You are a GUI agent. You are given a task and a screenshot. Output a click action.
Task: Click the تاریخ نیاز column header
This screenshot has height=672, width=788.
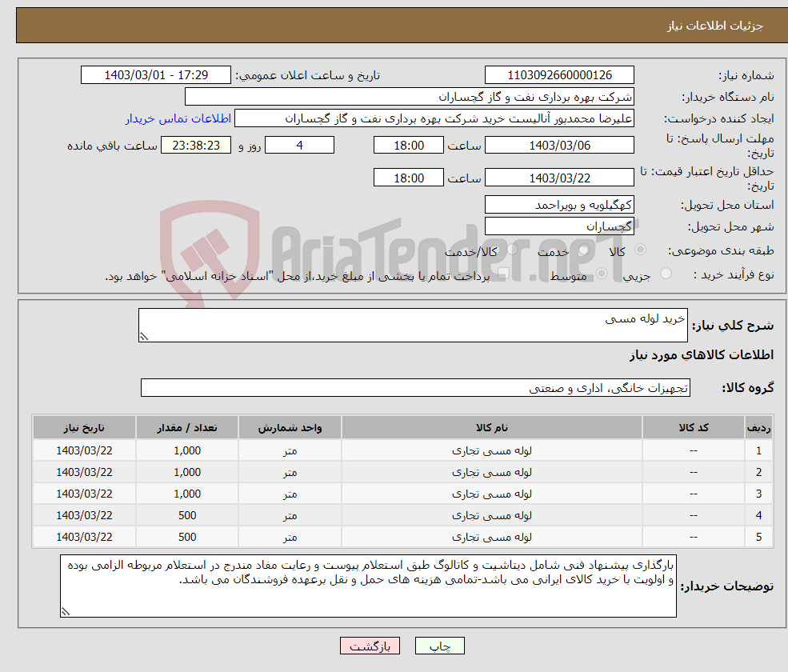(84, 428)
